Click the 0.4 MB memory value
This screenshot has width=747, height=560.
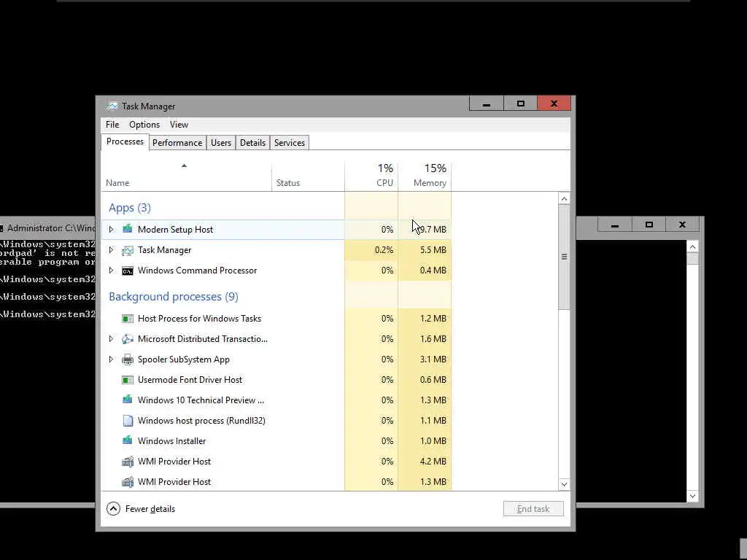(433, 271)
